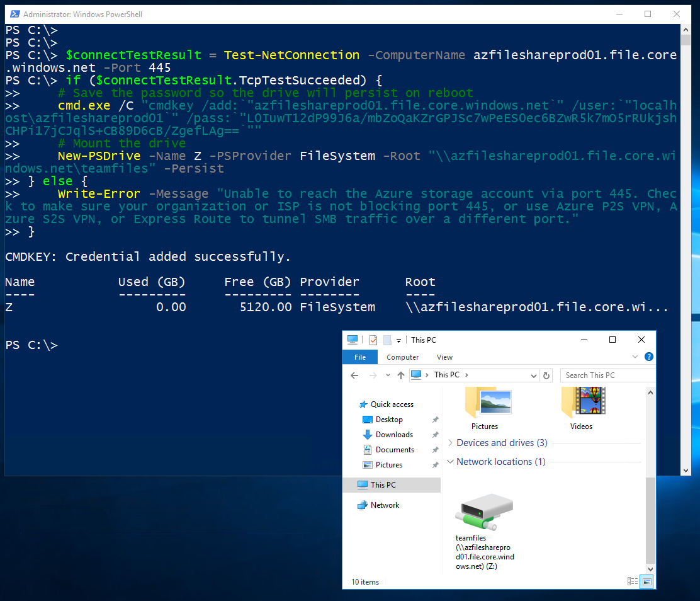Viewport: 700px width, 601px height.
Task: Click the '10 items' status bar text
Action: click(364, 582)
